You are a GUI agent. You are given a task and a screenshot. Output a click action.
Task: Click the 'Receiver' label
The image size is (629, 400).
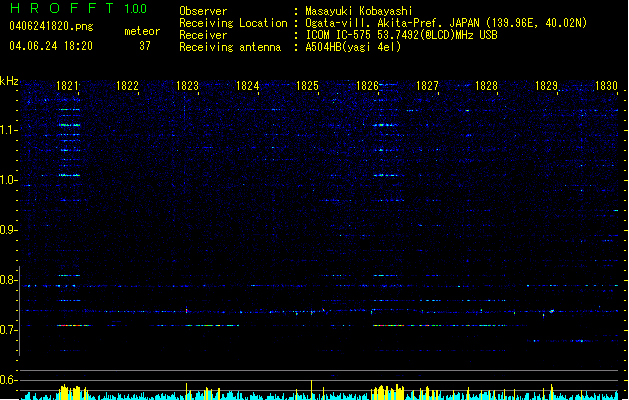(x=203, y=35)
